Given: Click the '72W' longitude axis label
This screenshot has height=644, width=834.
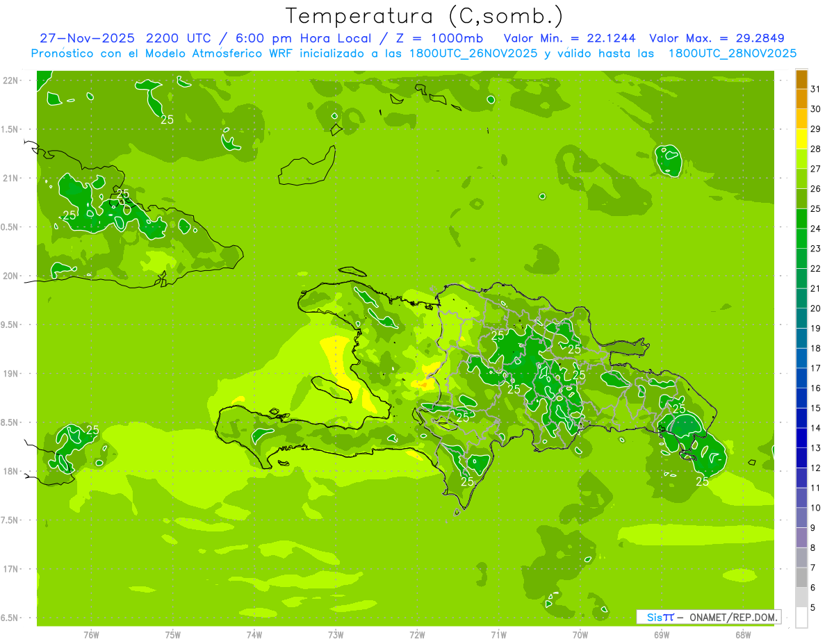Looking at the screenshot, I should (x=418, y=635).
